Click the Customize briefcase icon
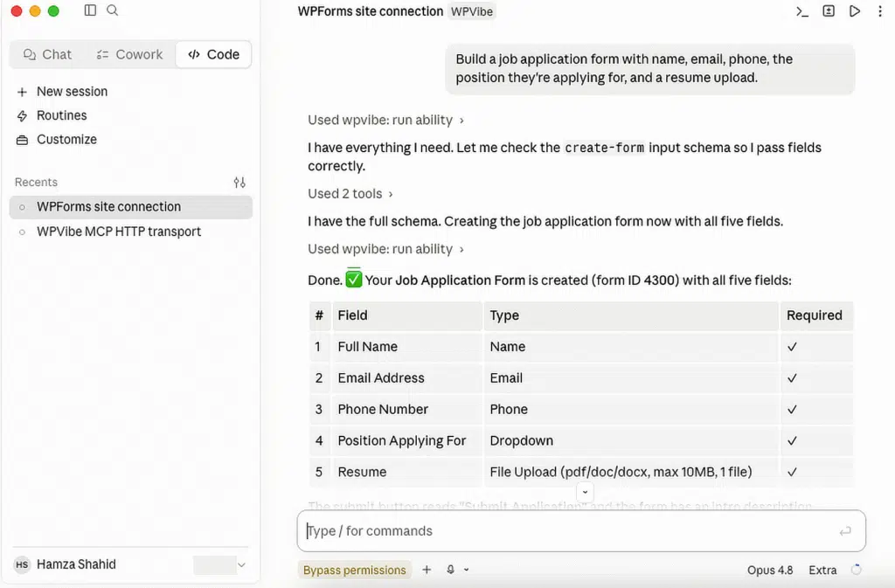The image size is (895, 588). coord(22,140)
